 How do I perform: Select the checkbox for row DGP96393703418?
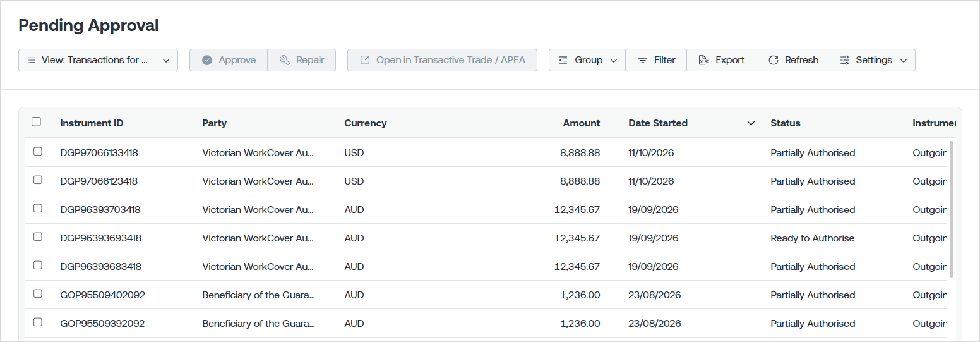[x=38, y=209]
